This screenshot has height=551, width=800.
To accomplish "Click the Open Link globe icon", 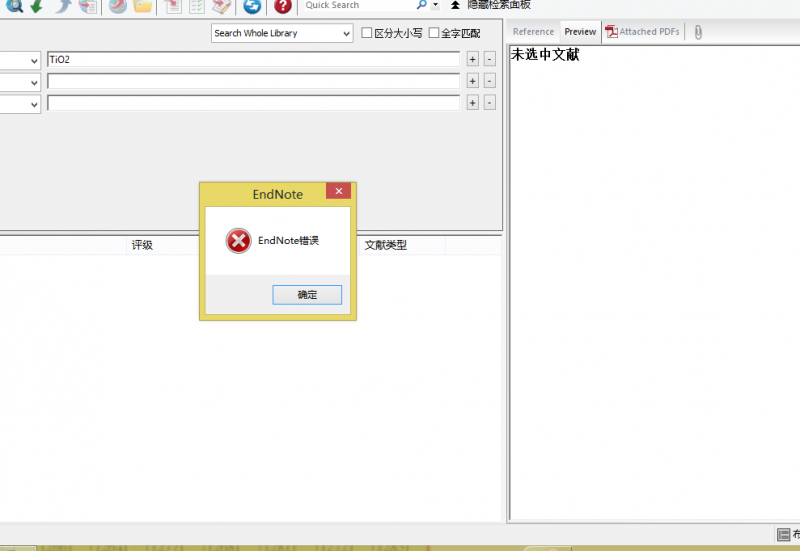I will pyautogui.click(x=118, y=6).
